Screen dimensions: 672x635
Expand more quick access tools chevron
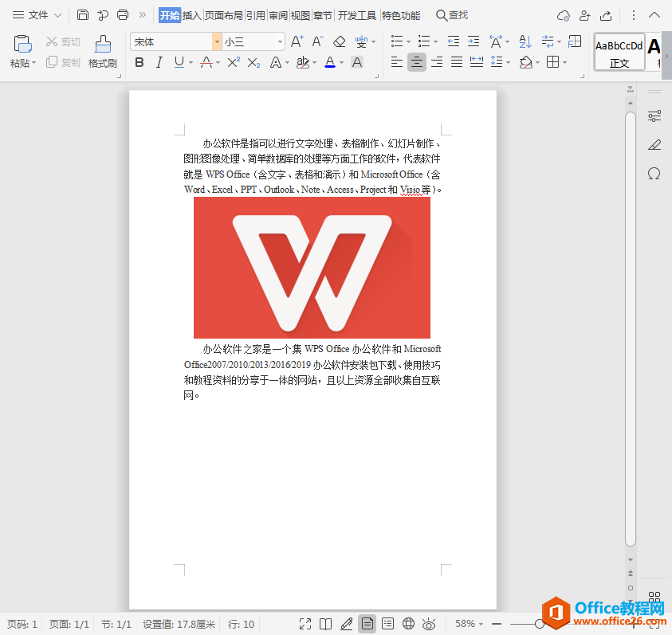coord(142,15)
